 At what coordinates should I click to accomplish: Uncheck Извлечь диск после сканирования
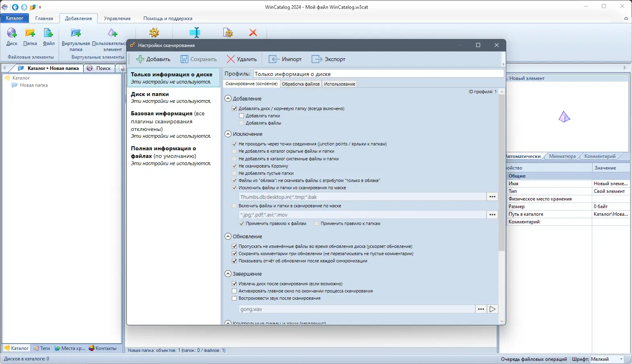click(x=234, y=284)
